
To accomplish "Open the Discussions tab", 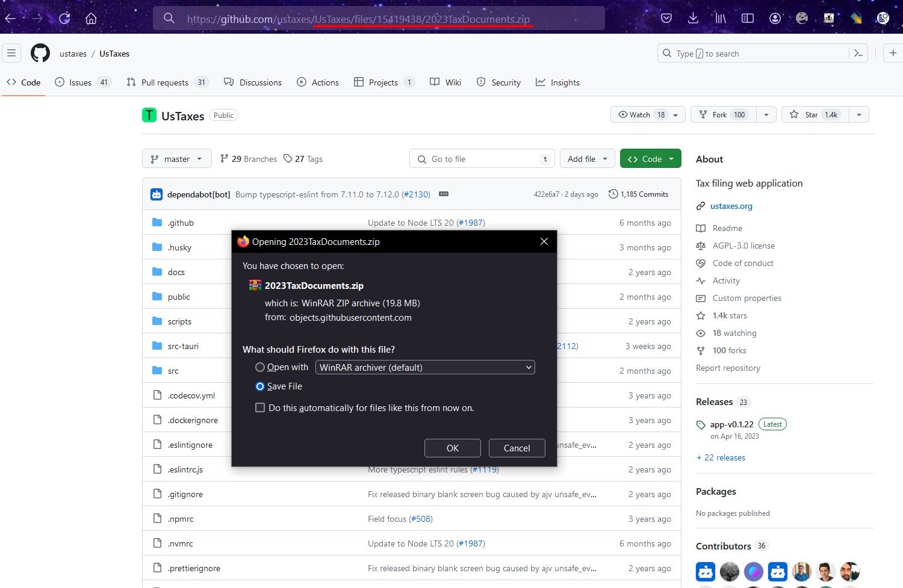I will click(x=253, y=82).
